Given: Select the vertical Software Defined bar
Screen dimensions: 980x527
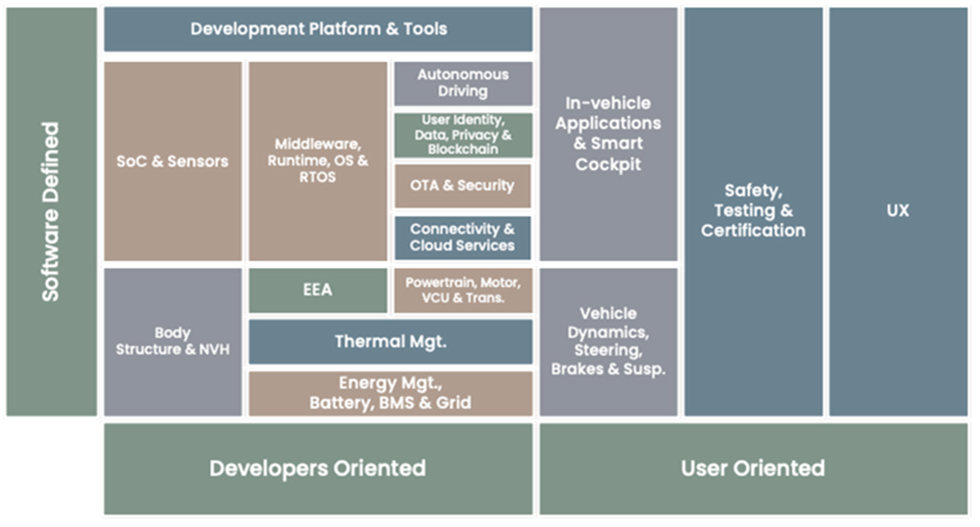Looking at the screenshot, I should 51,212.
